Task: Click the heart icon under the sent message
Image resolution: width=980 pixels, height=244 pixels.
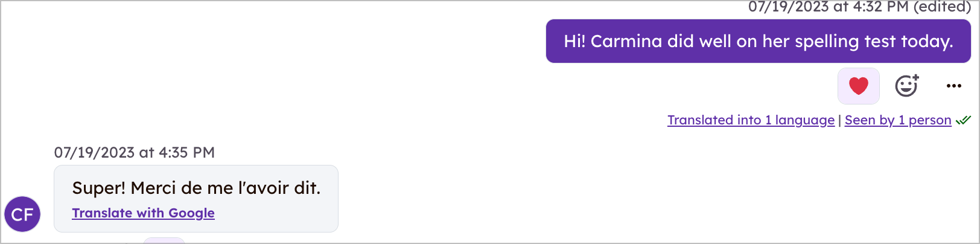Action: (858, 86)
